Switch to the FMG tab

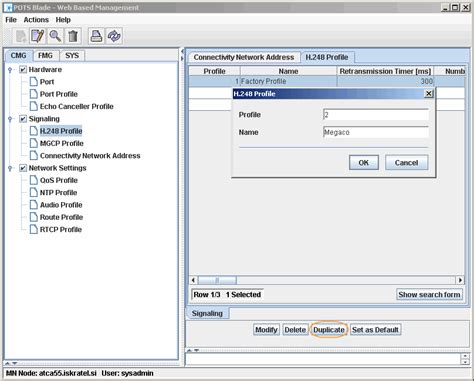coord(45,56)
